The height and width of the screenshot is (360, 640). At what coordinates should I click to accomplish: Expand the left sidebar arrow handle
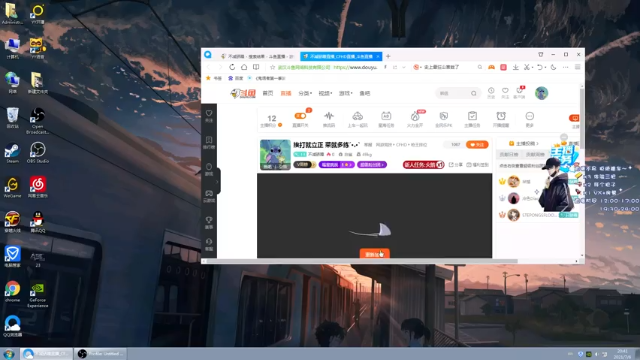[218, 181]
